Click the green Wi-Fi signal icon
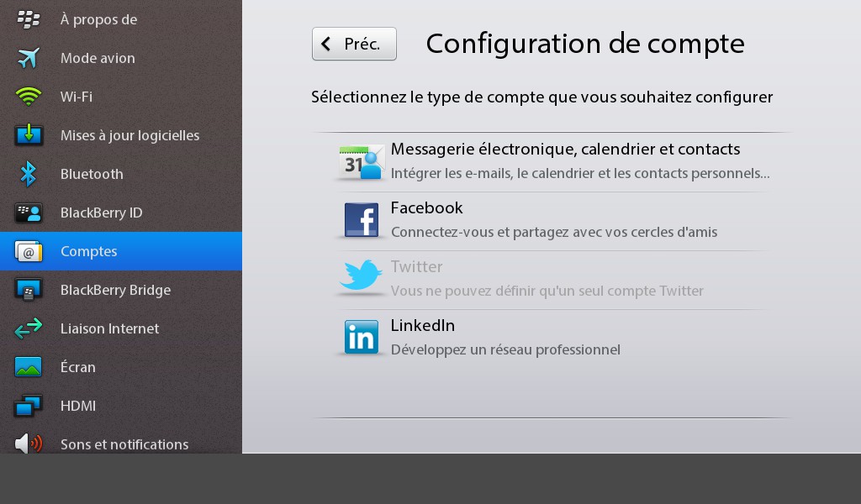The height and width of the screenshot is (504, 861). coord(29,97)
